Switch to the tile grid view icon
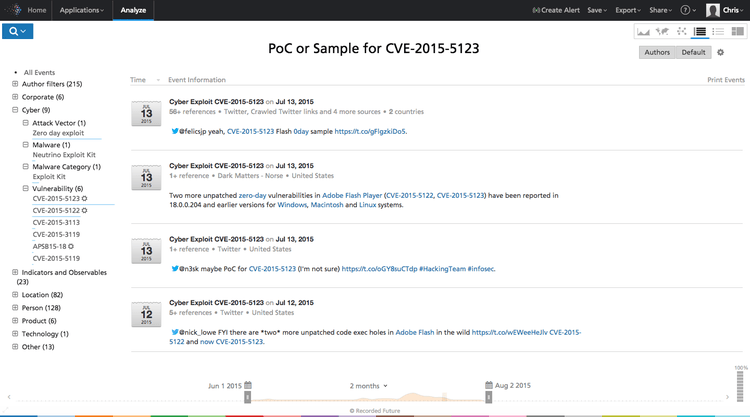Image resolution: width=750 pixels, height=417 pixels. pos(737,32)
